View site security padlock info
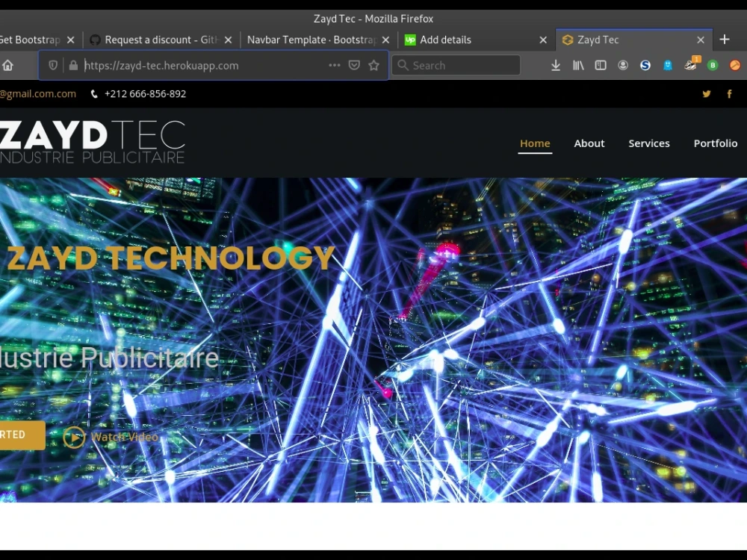The width and height of the screenshot is (747, 560). pyautogui.click(x=73, y=65)
